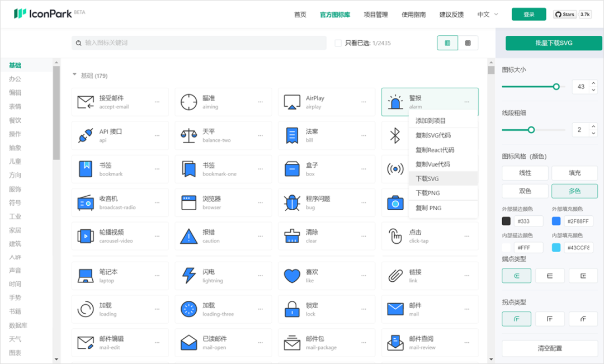Screen dimensions: 604x364
Task: Click the clear brush icon
Action: coord(292,236)
